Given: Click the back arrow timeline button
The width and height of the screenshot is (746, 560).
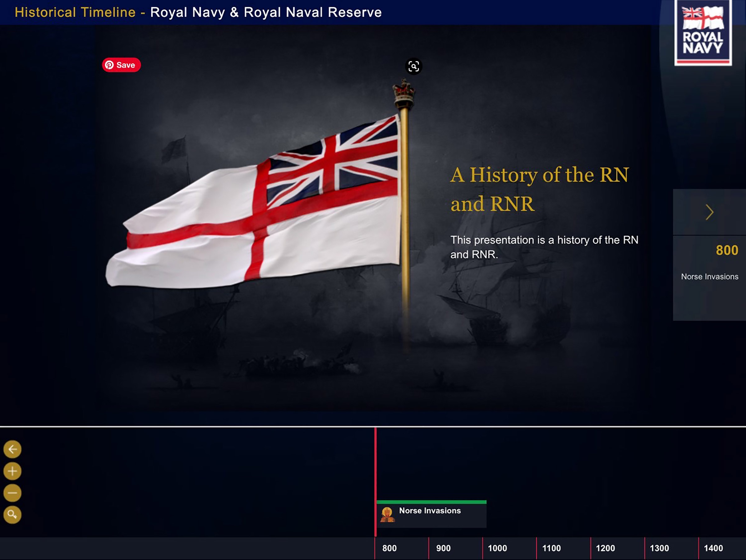Looking at the screenshot, I should pyautogui.click(x=12, y=449).
